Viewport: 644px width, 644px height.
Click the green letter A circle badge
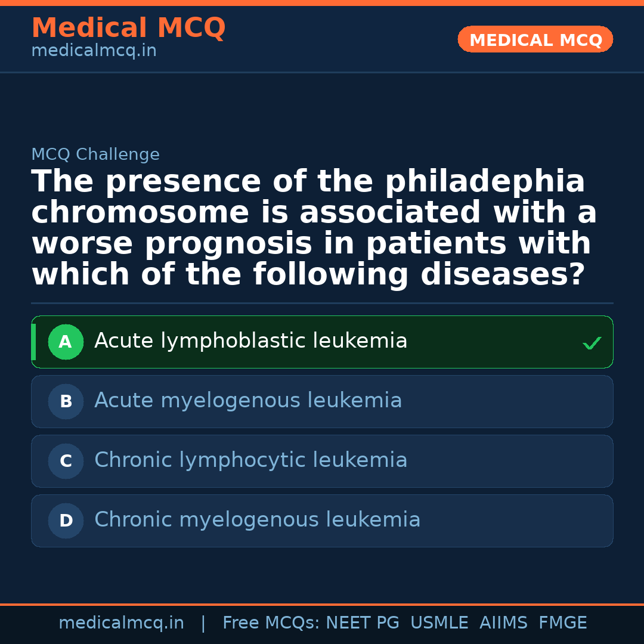tap(66, 342)
